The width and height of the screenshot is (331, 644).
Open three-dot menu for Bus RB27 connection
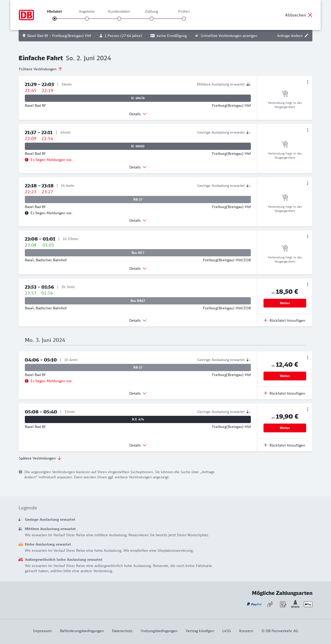click(x=307, y=285)
